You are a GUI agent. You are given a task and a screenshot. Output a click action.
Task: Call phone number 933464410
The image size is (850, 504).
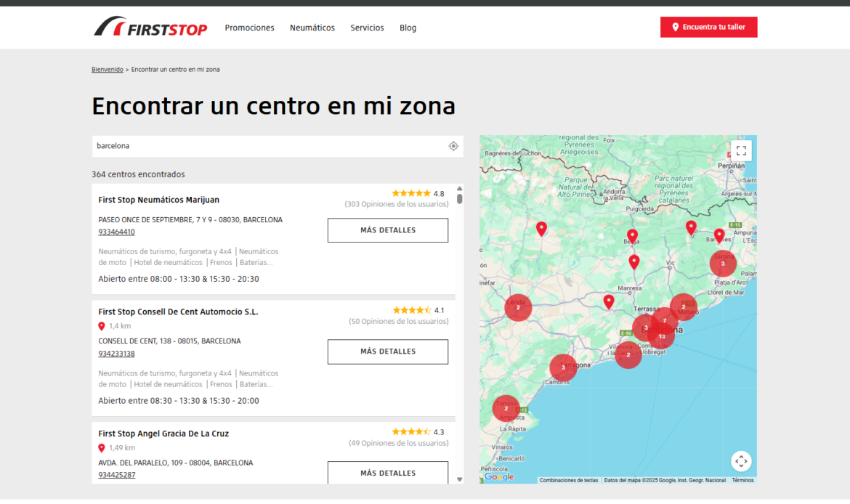click(116, 232)
